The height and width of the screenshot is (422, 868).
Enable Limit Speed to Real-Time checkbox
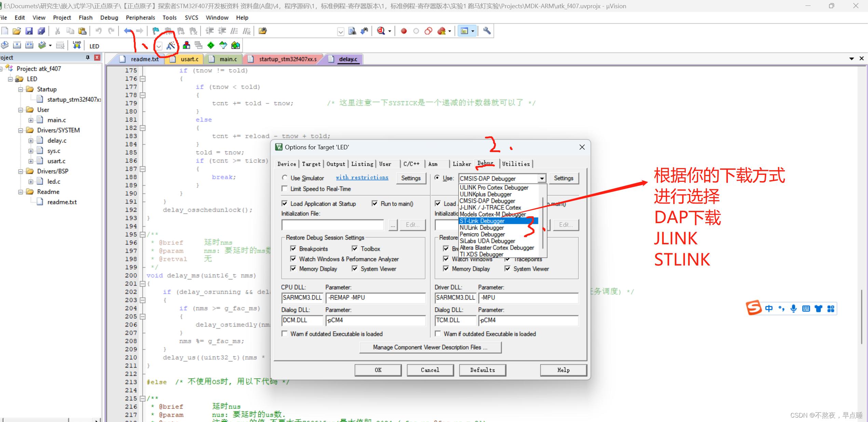[x=284, y=189]
